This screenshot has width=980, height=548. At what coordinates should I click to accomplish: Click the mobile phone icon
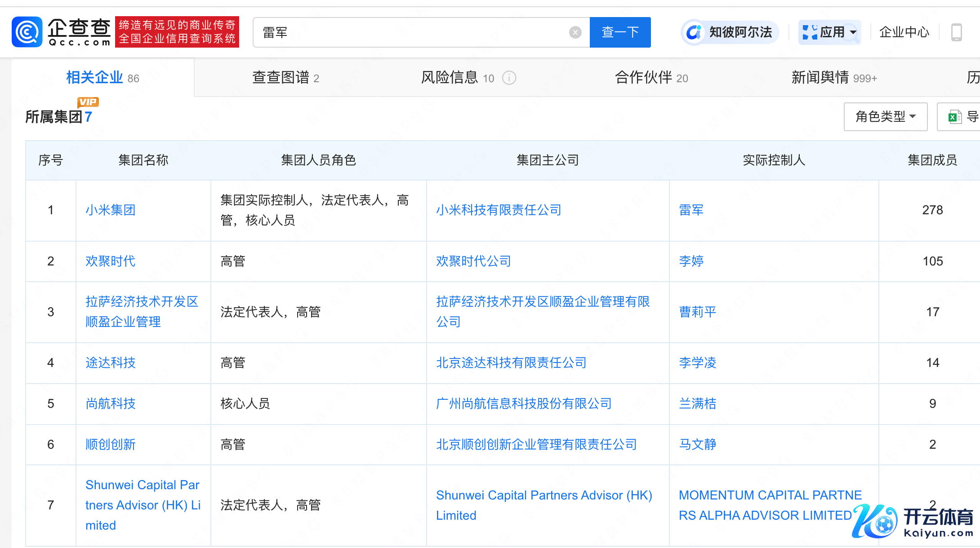pyautogui.click(x=956, y=32)
